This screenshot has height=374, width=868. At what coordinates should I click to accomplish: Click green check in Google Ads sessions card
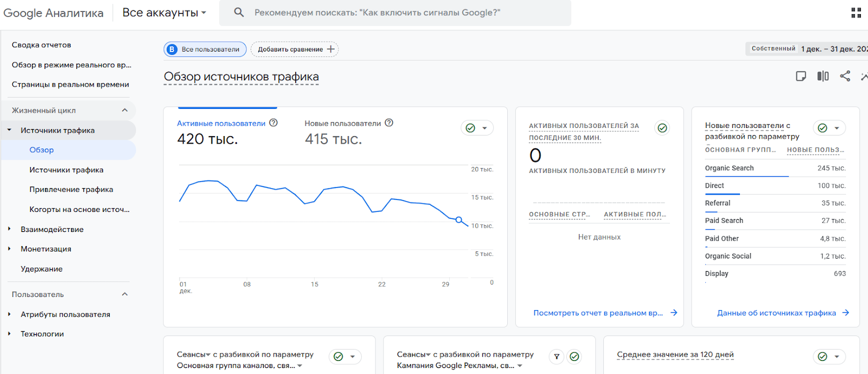pos(575,357)
